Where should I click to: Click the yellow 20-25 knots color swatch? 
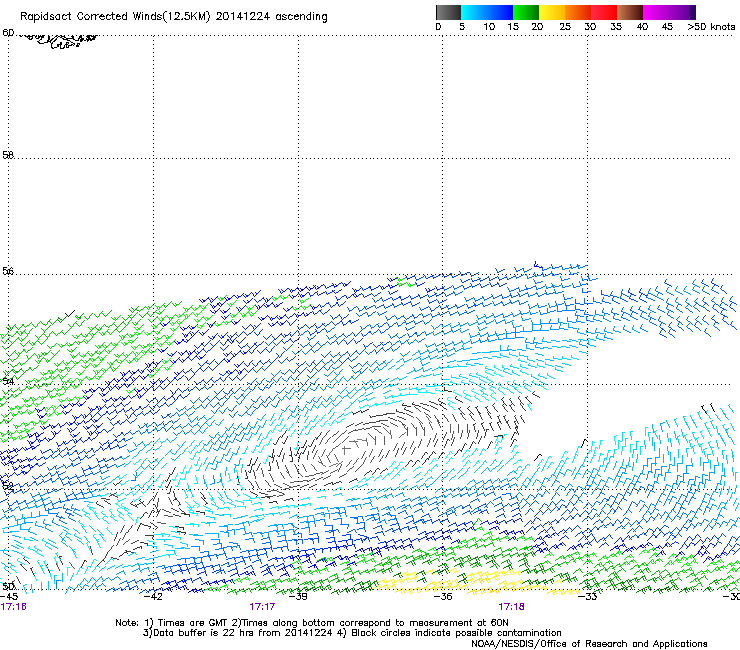pos(552,12)
